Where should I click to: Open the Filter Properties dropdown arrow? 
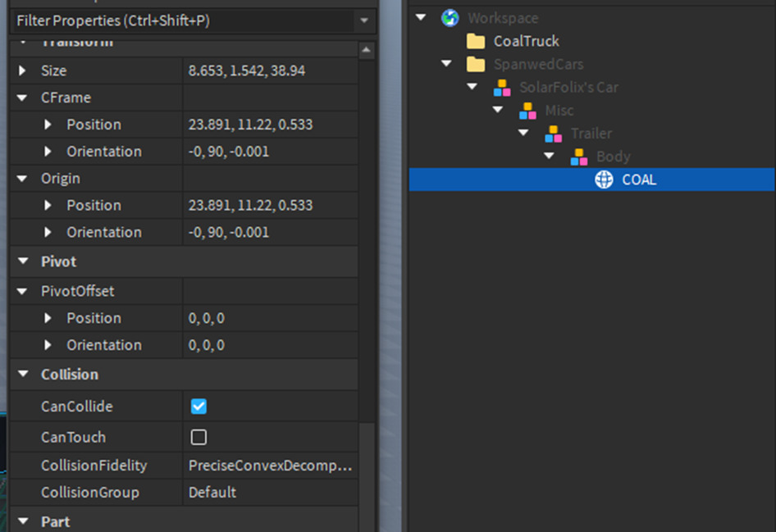click(363, 20)
